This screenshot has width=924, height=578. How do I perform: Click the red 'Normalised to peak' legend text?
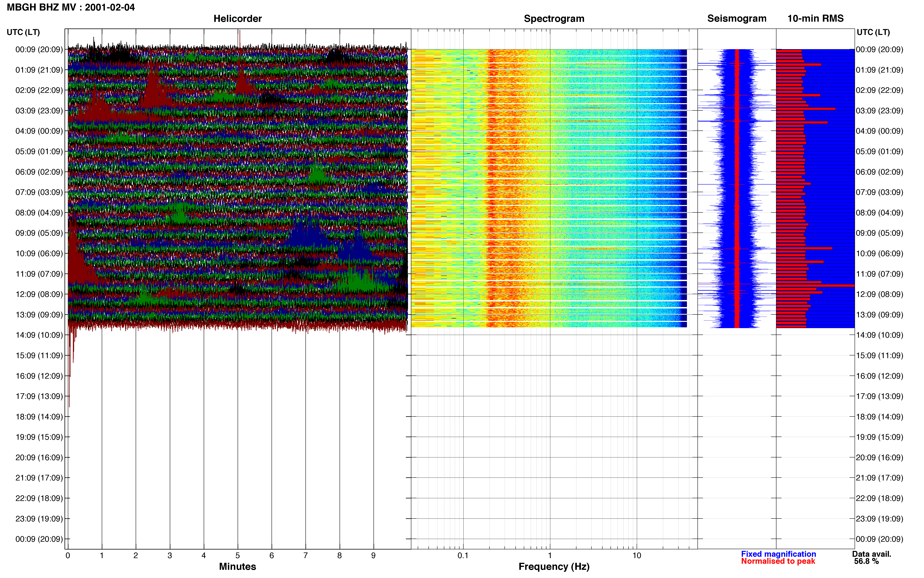pyautogui.click(x=778, y=561)
